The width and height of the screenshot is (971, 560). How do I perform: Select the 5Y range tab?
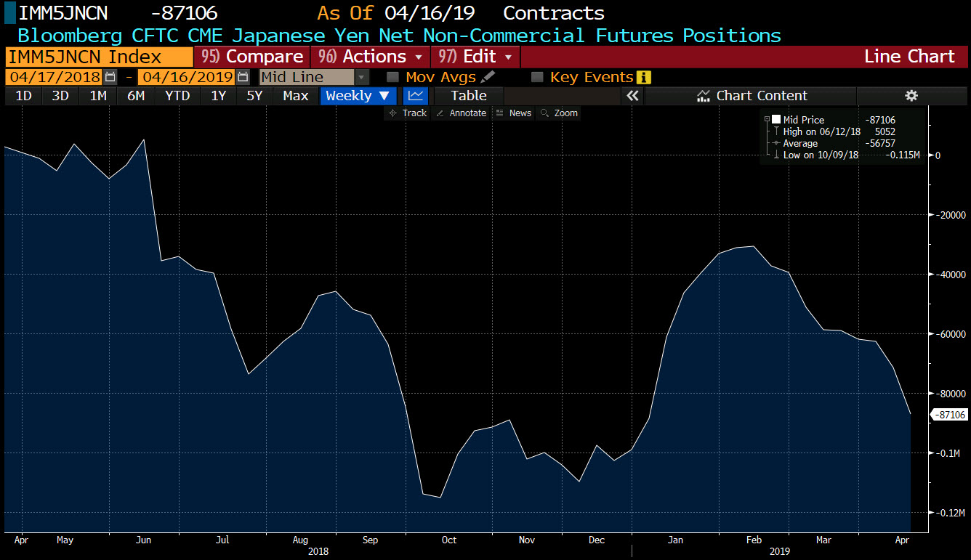point(254,96)
